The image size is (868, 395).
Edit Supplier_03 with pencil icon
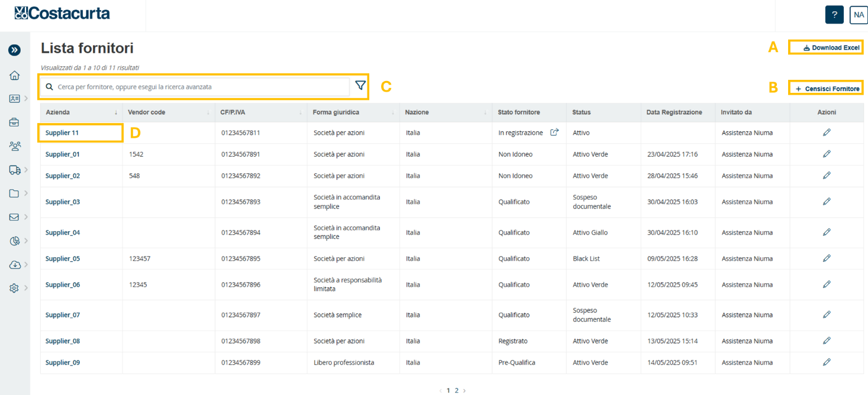[827, 201]
